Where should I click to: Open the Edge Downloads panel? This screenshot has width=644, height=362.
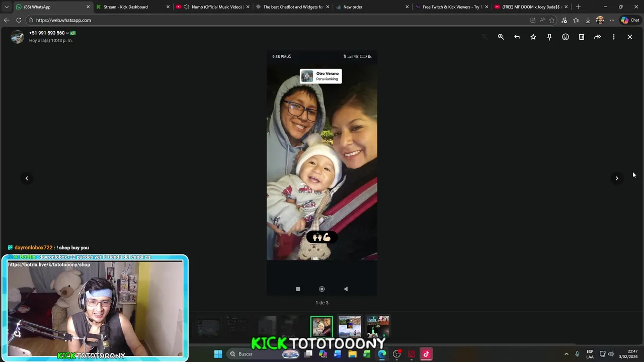coord(588,20)
